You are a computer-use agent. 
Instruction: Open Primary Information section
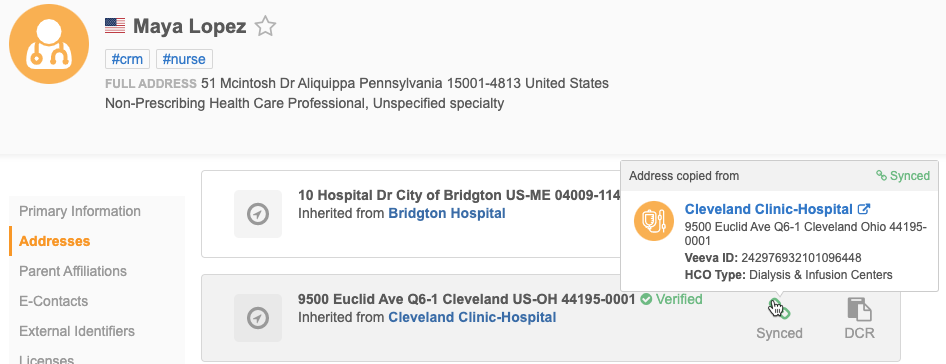(x=80, y=211)
